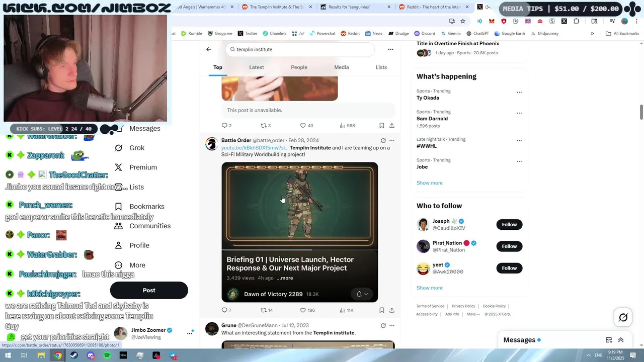
Task: Switch to the Results for "sanguinius" tab
Action: (356, 7)
